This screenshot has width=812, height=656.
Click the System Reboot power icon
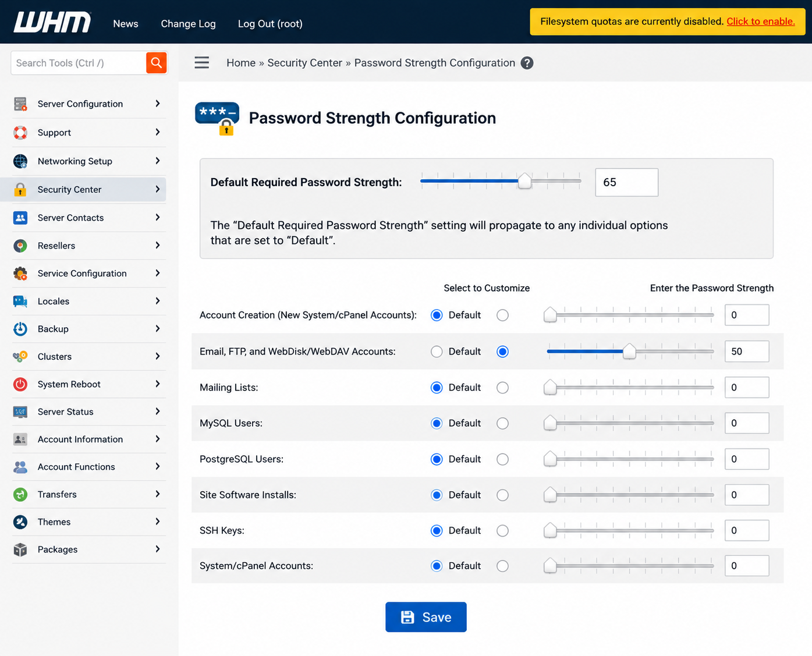pos(20,384)
